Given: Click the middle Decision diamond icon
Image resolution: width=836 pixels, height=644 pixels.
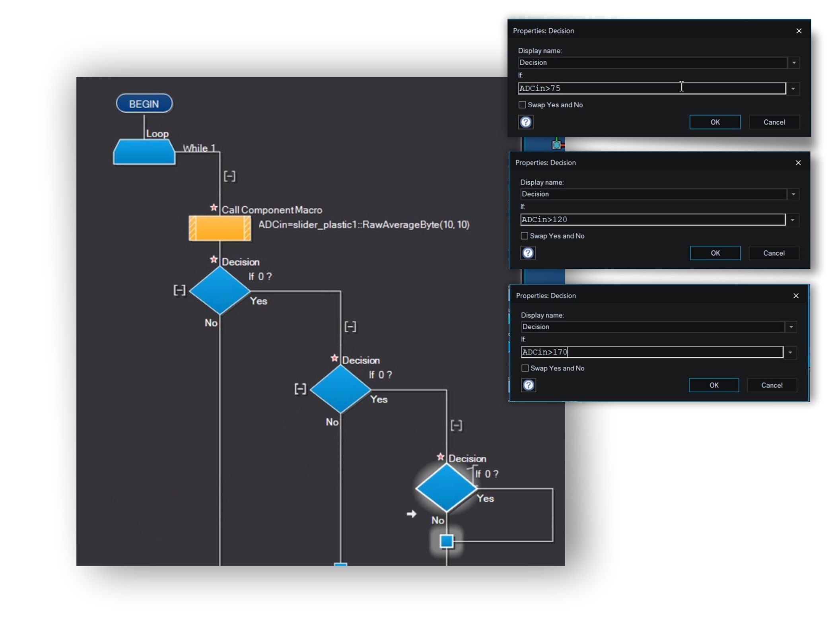Looking at the screenshot, I should 340,389.
